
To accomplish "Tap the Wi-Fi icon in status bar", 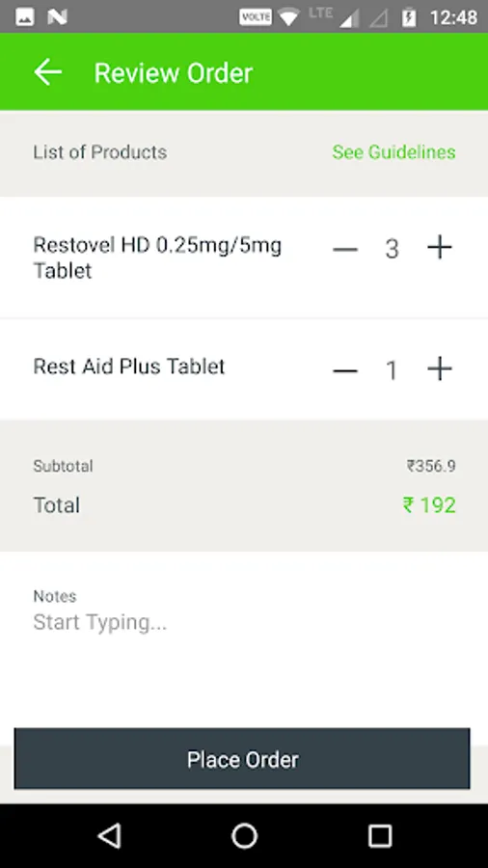I will (x=288, y=17).
